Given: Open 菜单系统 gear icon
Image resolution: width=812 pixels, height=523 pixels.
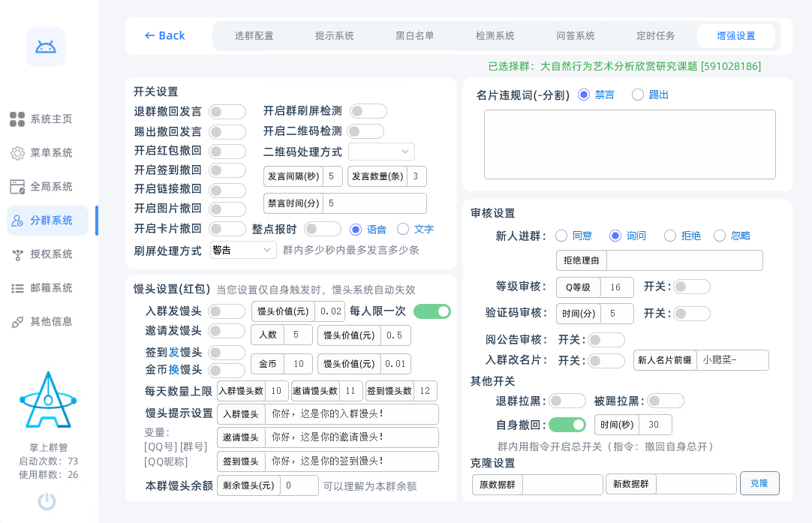Looking at the screenshot, I should (x=17, y=153).
